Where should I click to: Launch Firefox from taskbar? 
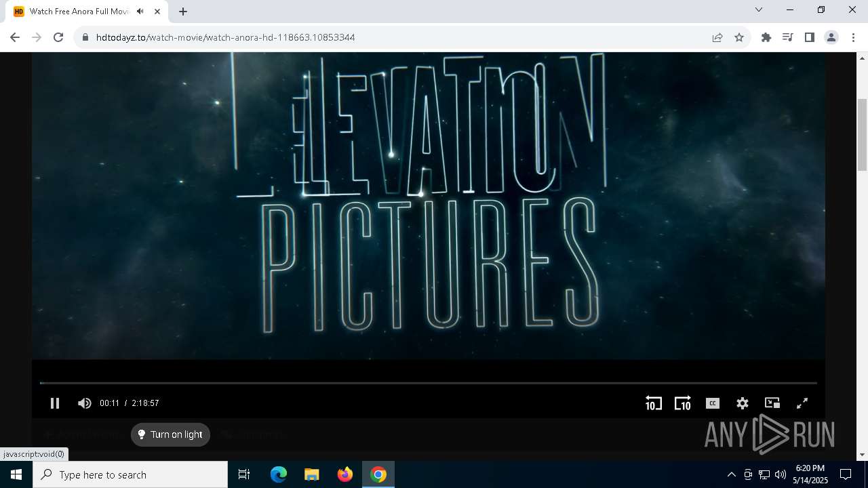click(345, 474)
